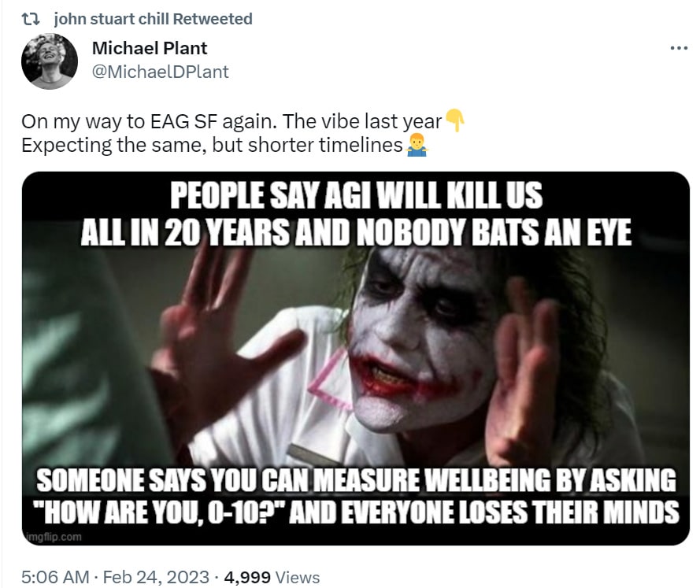This screenshot has width=700, height=588.
Task: Click the shrugging person emoji
Action: click(x=417, y=145)
